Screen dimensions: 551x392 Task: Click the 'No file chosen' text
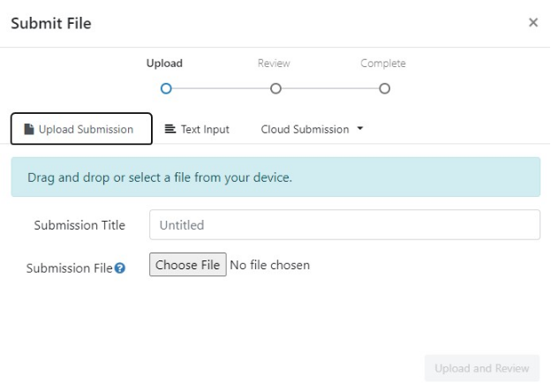269,265
